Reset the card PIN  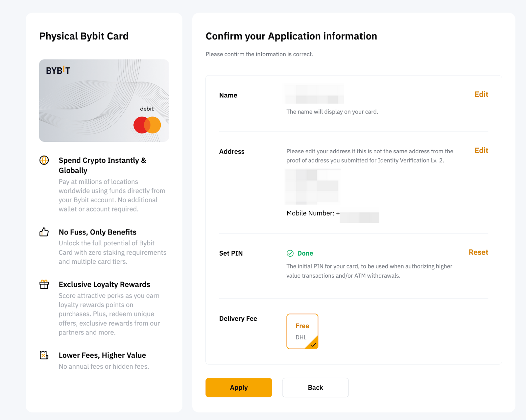(478, 252)
